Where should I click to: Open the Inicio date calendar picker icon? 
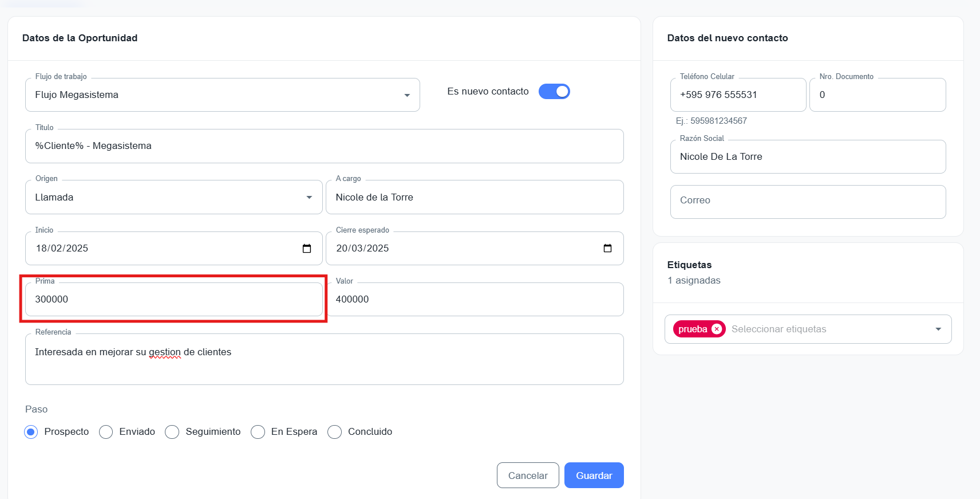307,249
